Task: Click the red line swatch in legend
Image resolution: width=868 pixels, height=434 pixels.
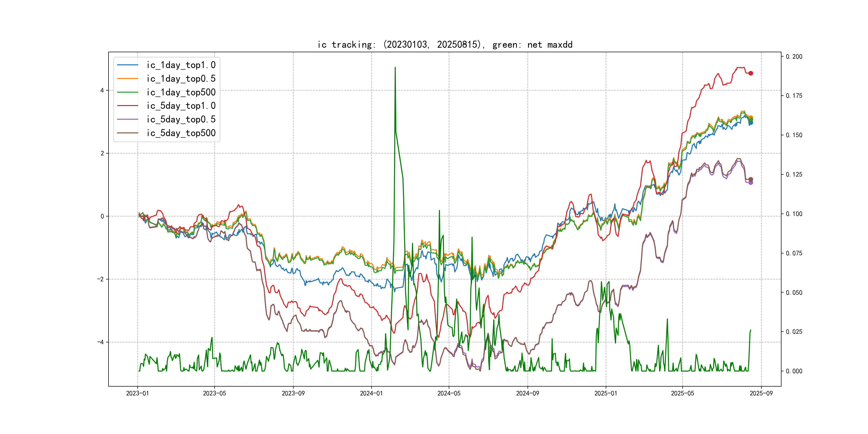Action: tap(128, 106)
